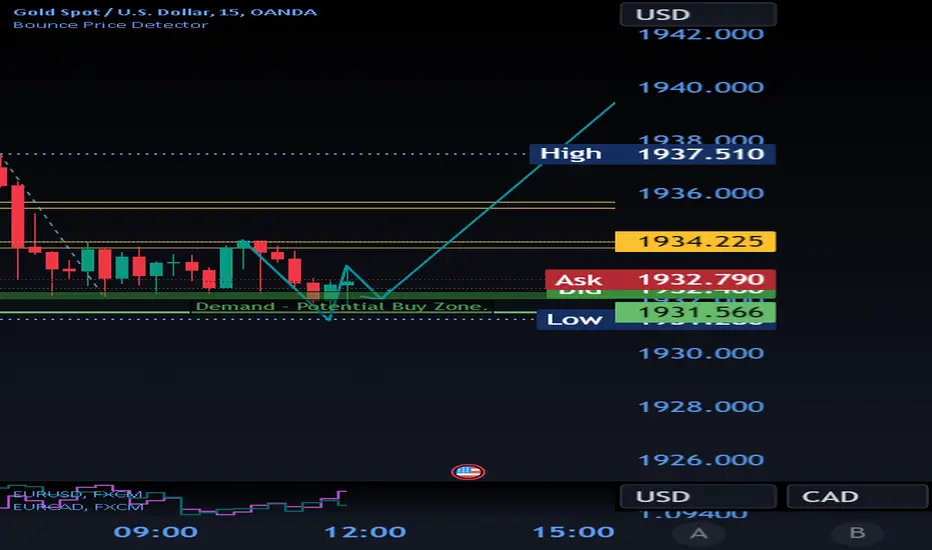932x550 pixels.
Task: Open the CAD currency selector
Action: pyautogui.click(x=857, y=496)
